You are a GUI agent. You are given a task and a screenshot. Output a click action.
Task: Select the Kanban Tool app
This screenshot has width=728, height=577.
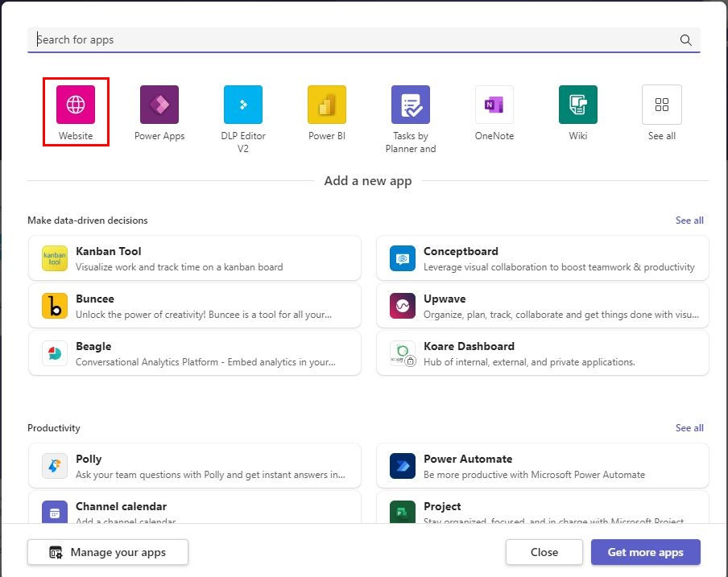point(194,258)
